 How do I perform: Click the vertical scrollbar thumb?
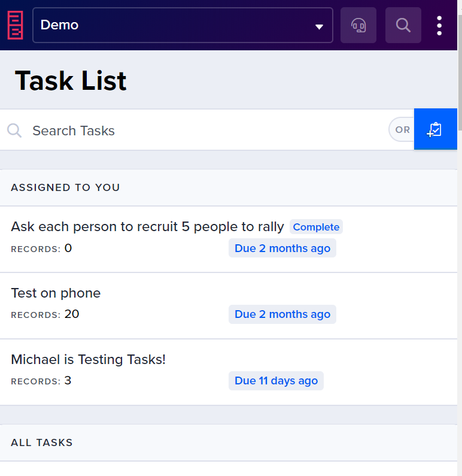[x=460, y=73]
